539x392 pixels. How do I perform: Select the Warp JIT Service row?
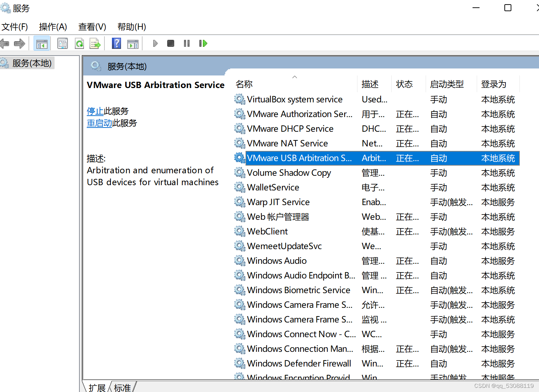[x=377, y=202]
